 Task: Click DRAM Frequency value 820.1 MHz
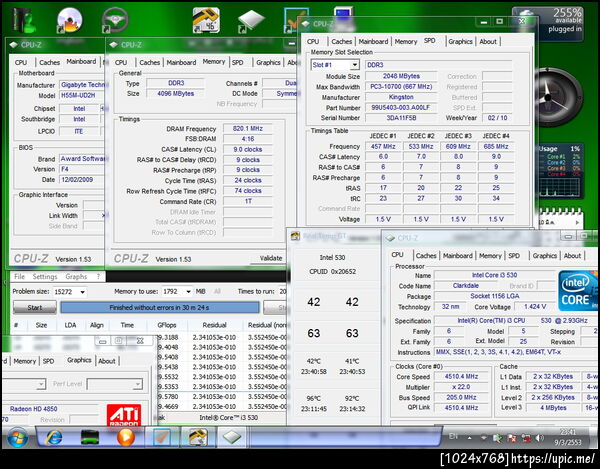click(248, 129)
